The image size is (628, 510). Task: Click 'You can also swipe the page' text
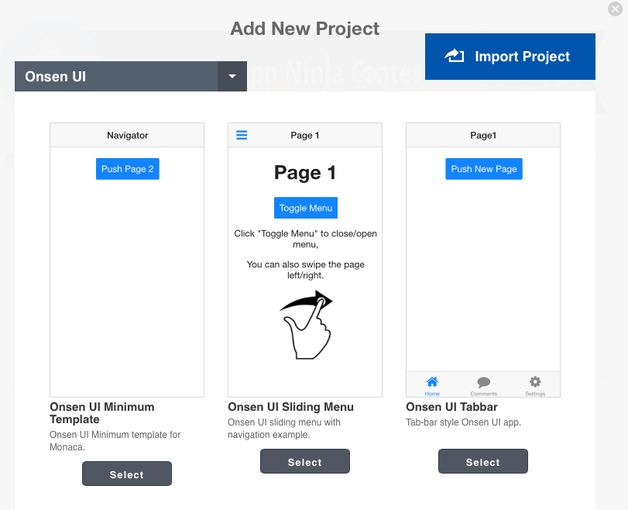[305, 264]
